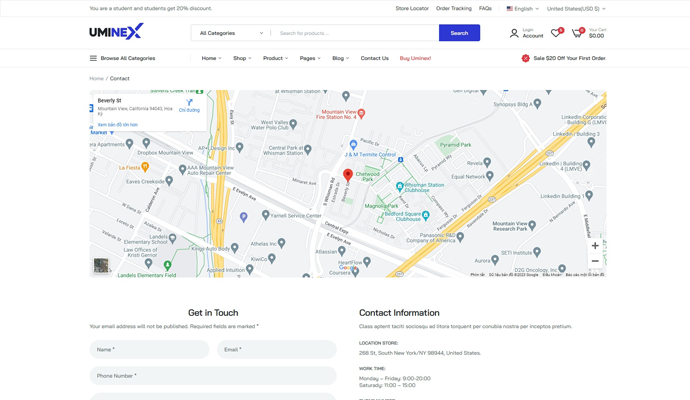The height and width of the screenshot is (400, 690).
Task: Click the map zoom out minus button
Action: pos(595,261)
